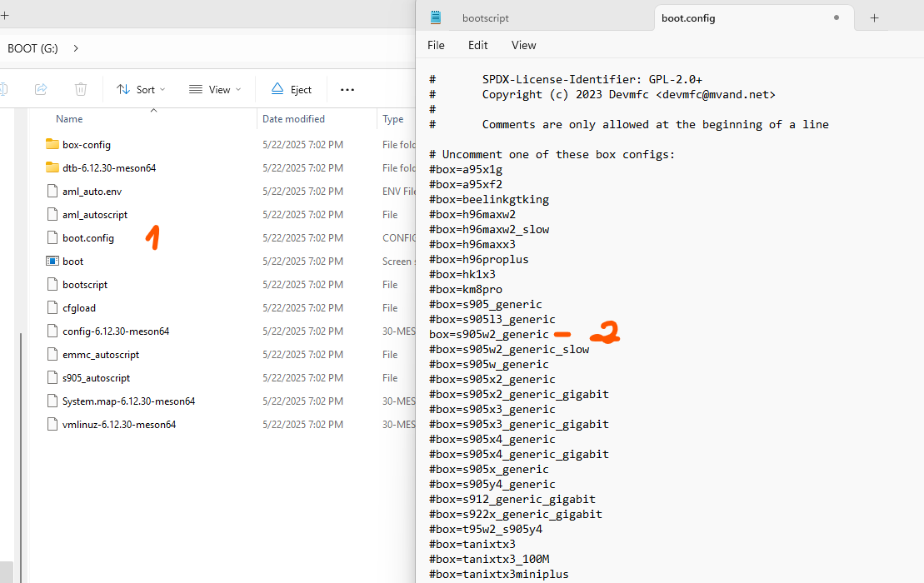Click the line #box=t95w2_s905y4
Viewport: 924px width, 583px height.
coord(486,530)
